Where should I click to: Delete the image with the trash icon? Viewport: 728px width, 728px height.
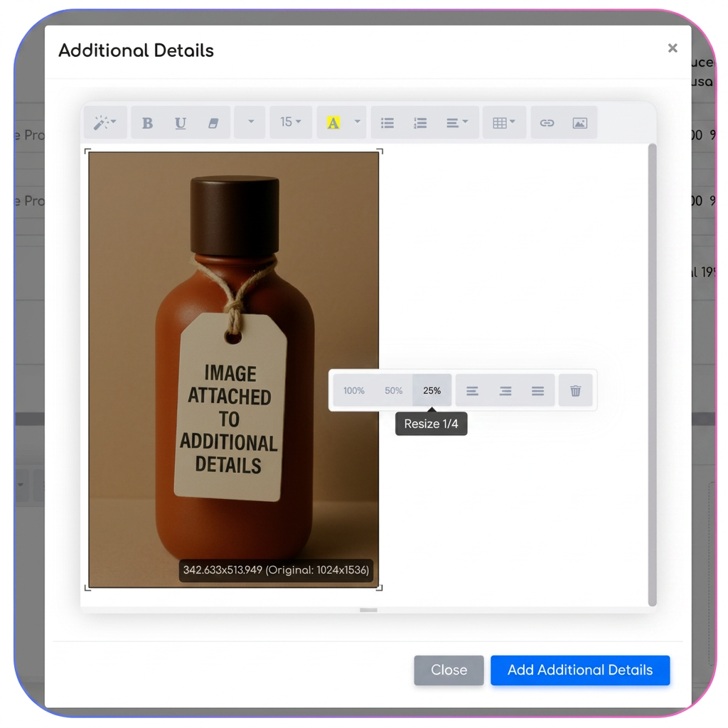click(x=575, y=390)
